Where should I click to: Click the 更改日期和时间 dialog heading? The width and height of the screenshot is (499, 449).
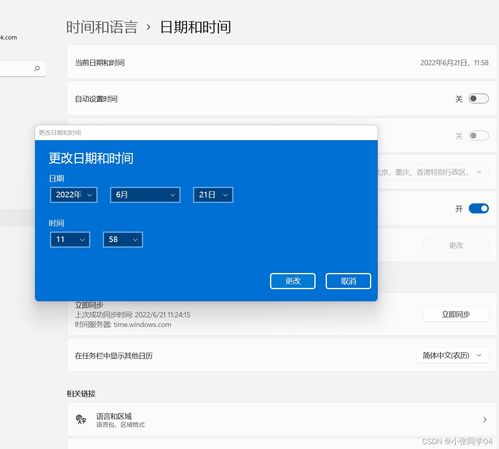coord(91,158)
